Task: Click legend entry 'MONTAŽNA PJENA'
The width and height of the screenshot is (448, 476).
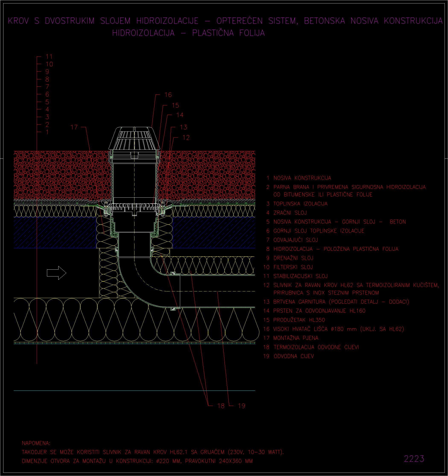Action: point(296,338)
